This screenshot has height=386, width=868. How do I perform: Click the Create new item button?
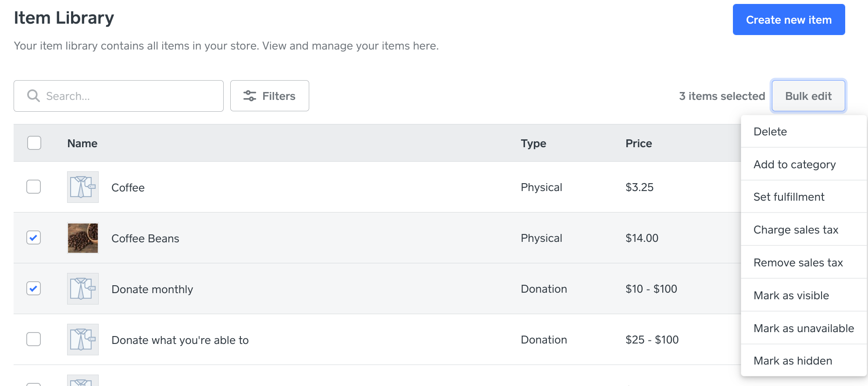click(x=789, y=20)
